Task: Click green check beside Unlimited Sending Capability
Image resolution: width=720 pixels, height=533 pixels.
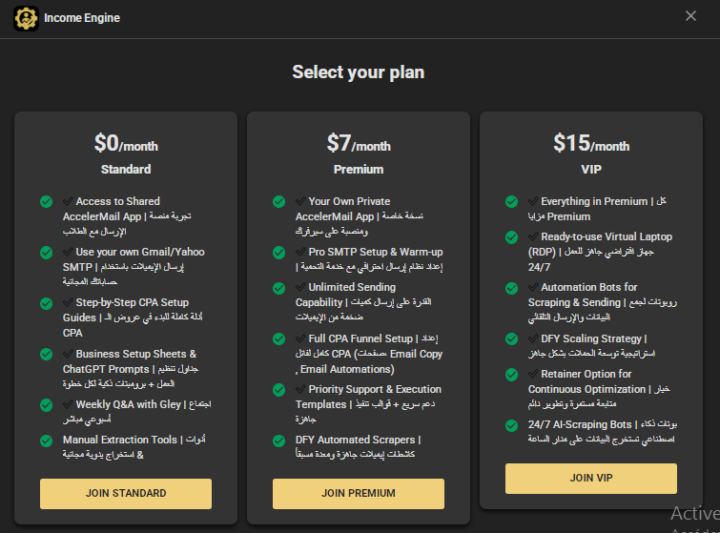Action: coord(279,288)
